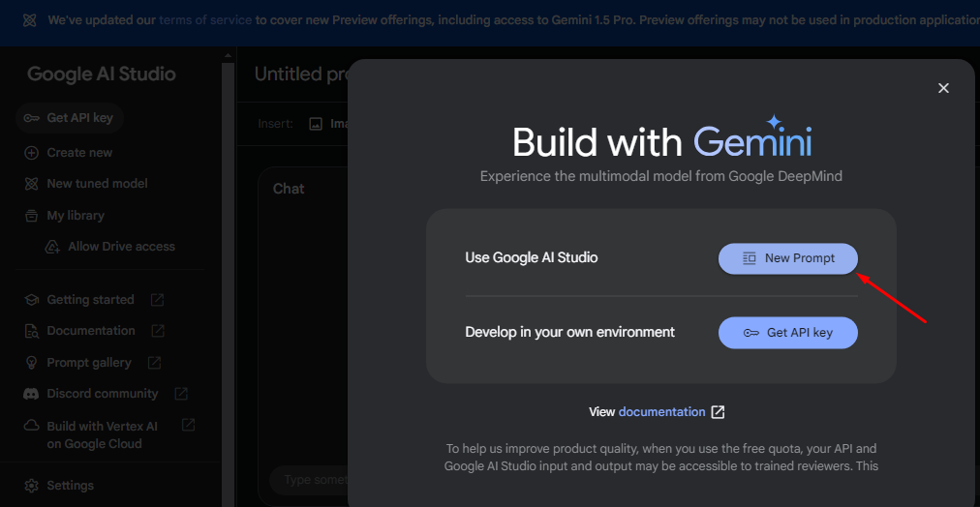Open Build with Vertex AI on Google Cloud

point(102,435)
